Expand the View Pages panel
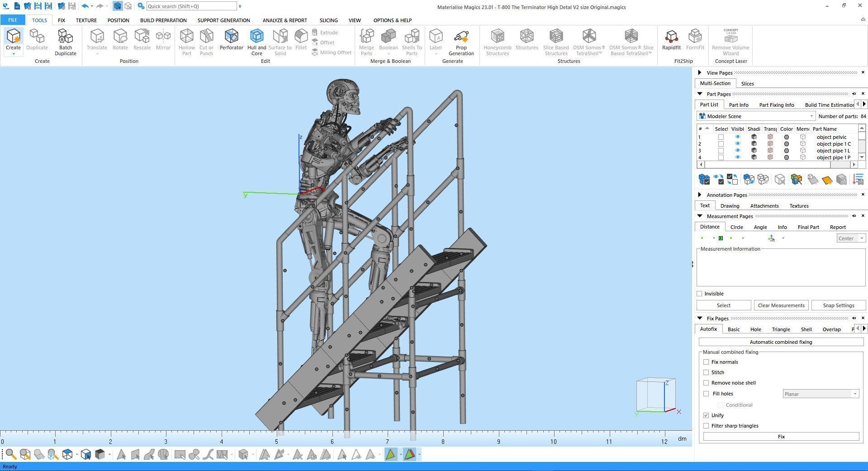 pyautogui.click(x=700, y=72)
